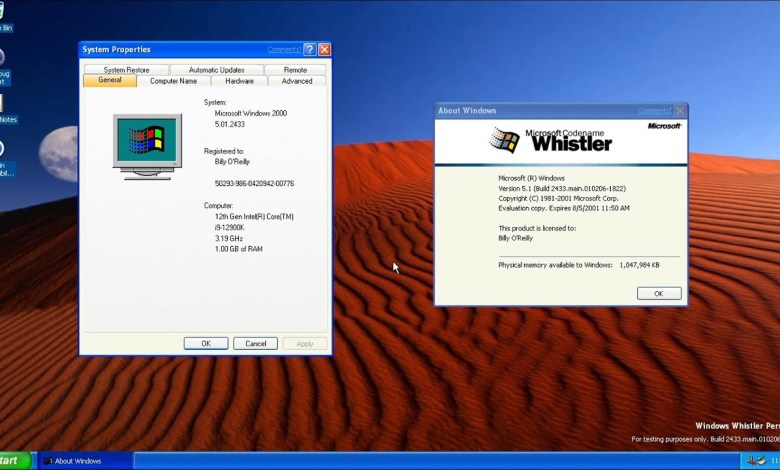Image resolution: width=780 pixels, height=470 pixels.
Task: Click OK in System Properties
Action: 206,343
